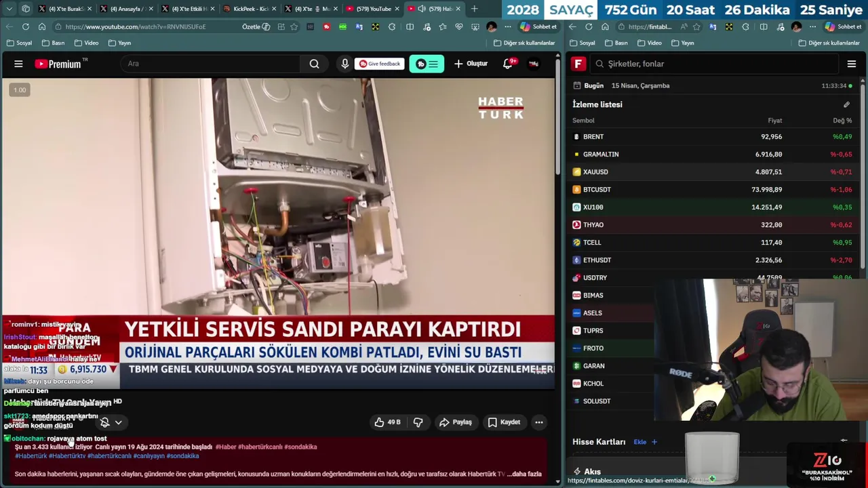Sort watchlist by Fiyat column

coord(774,121)
